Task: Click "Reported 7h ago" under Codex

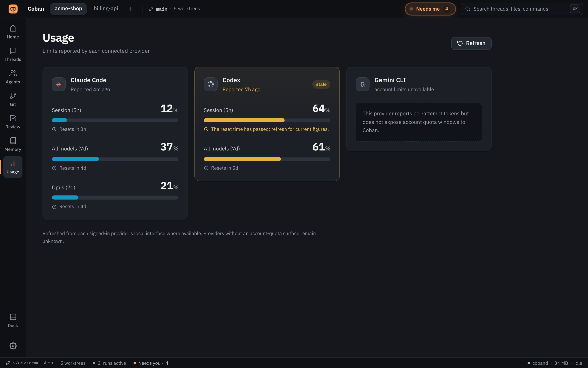Action: 241,90
